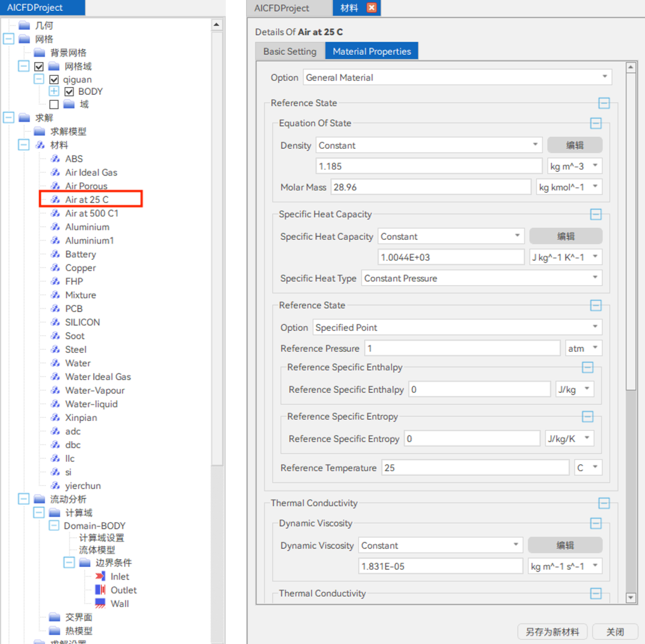Click the Air Ideal Gas material icon
645x644 pixels.
point(55,172)
